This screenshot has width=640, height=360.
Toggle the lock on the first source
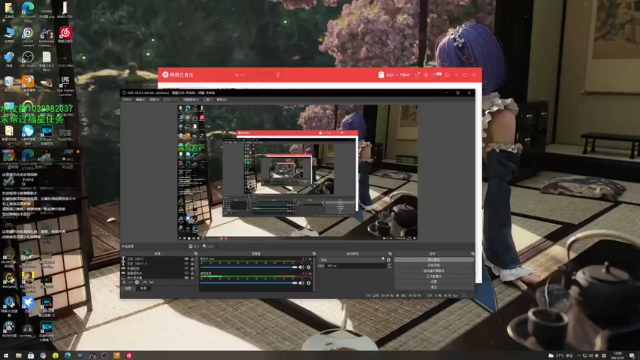[192, 259]
